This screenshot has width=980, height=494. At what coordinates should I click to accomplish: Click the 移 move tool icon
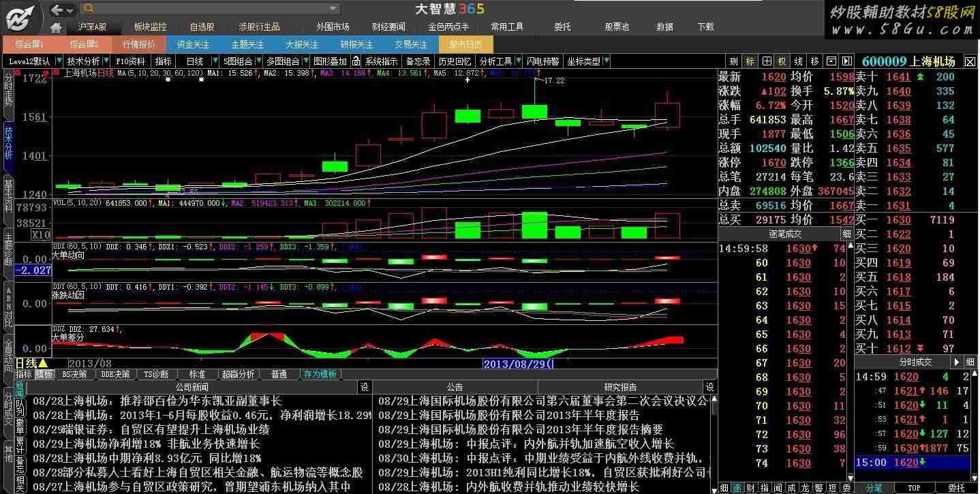(x=815, y=61)
